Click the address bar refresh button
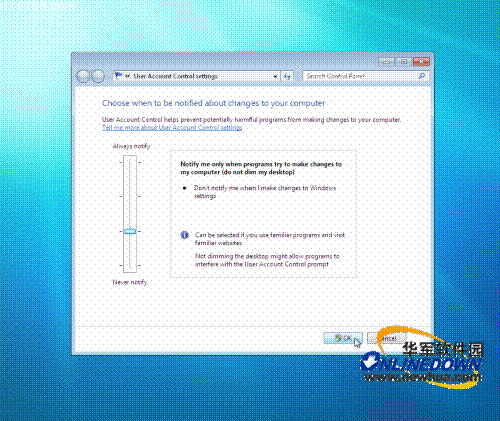 287,77
